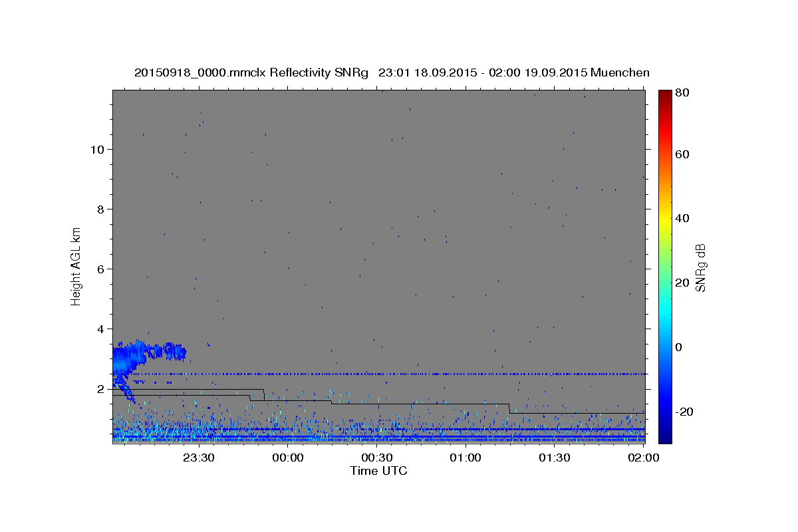Click the height tick label 4
798x532 pixels.
click(100, 329)
